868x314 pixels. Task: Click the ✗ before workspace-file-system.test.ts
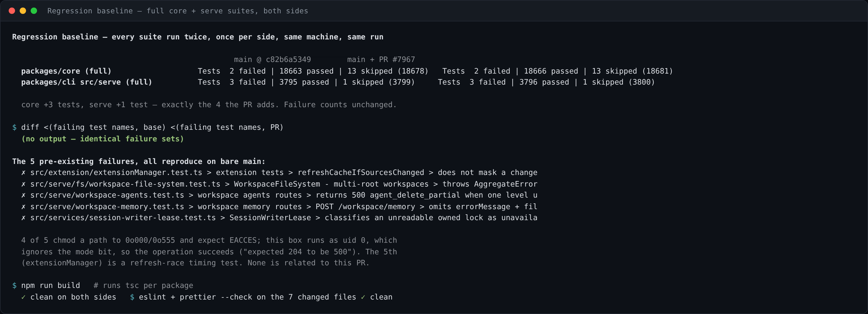click(x=23, y=184)
